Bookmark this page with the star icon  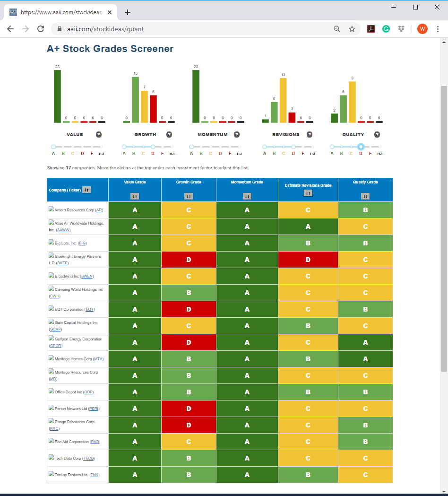point(352,29)
